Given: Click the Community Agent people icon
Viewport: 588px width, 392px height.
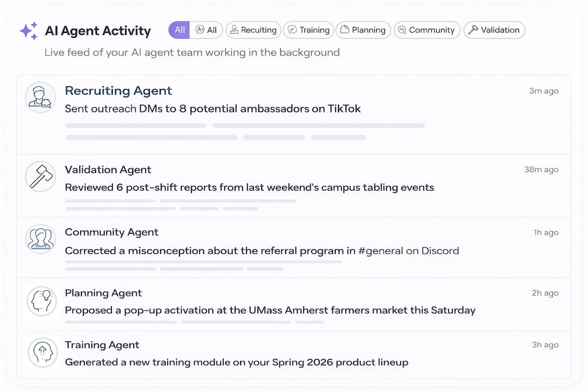Looking at the screenshot, I should click(40, 239).
